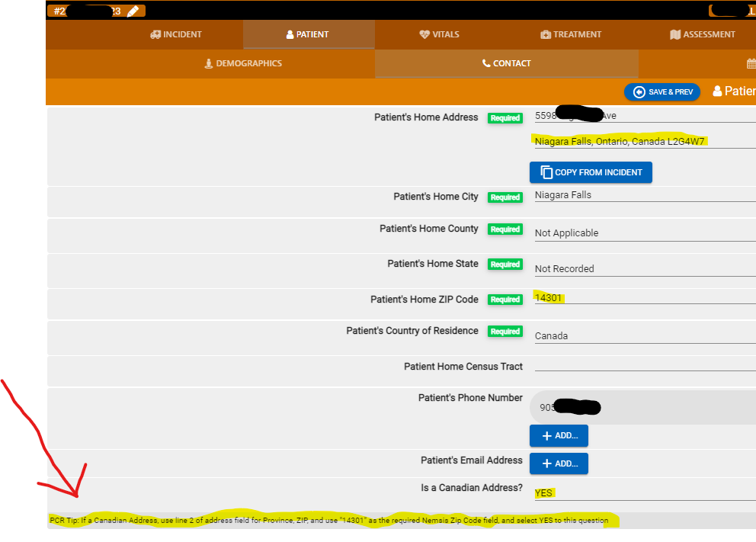This screenshot has width=756, height=542.
Task: Select the Contact sub-tab
Action: coord(506,63)
